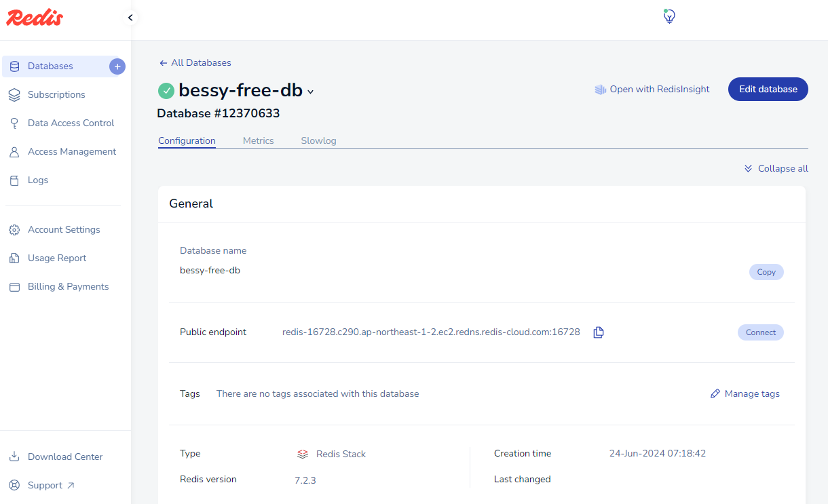Click the Data Access Control key icon
The height and width of the screenshot is (504, 828).
14,123
